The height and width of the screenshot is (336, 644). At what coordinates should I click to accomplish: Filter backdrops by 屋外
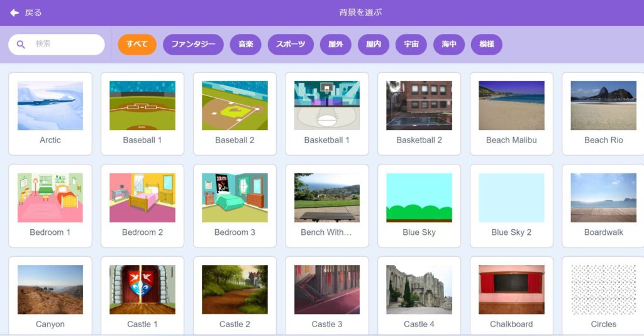[336, 45]
